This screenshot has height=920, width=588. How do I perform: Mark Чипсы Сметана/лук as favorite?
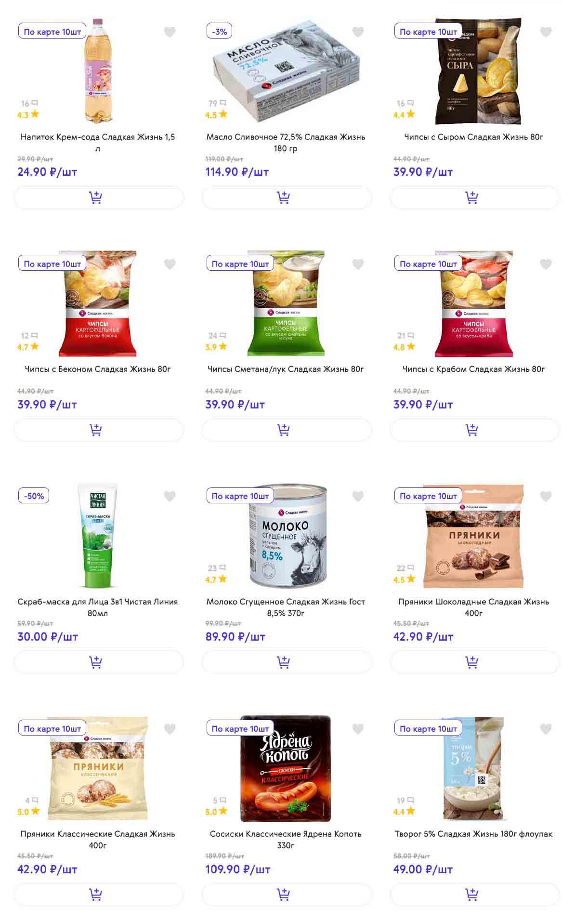click(x=358, y=264)
